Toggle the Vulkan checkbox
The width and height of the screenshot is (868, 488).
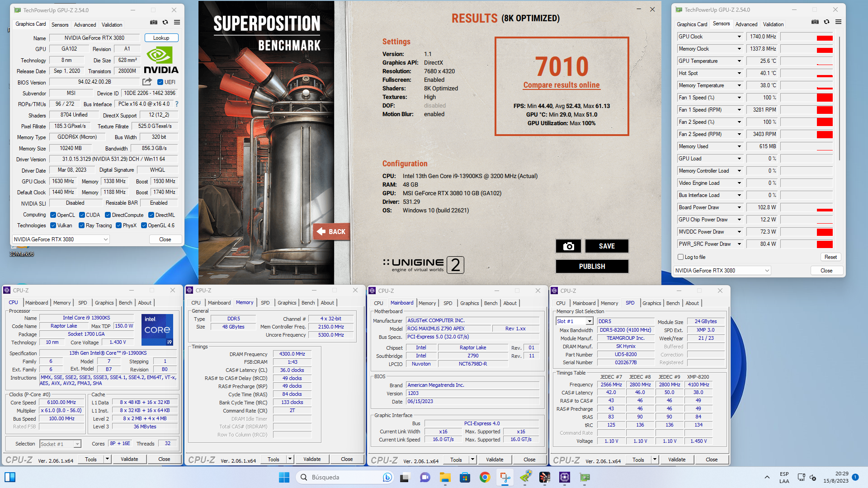tap(53, 225)
